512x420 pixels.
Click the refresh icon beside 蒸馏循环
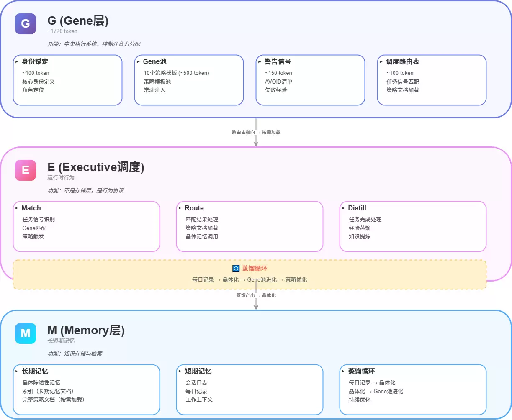pyautogui.click(x=236, y=269)
